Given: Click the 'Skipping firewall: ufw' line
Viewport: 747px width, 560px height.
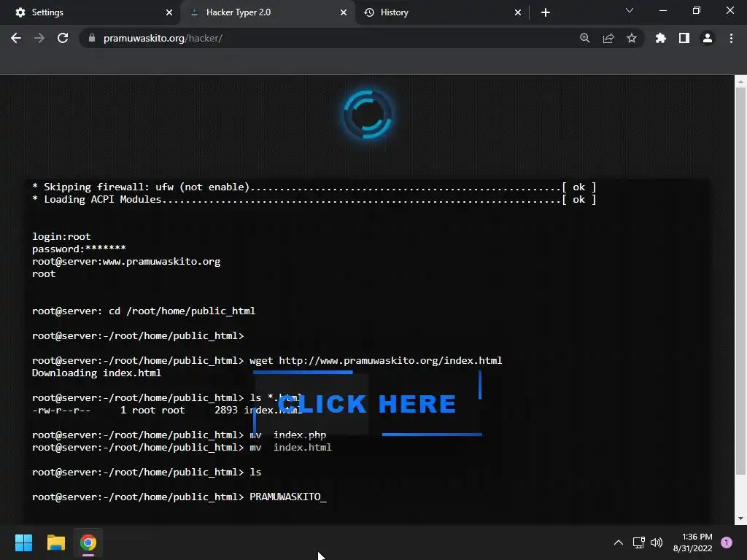Looking at the screenshot, I should point(314,187).
